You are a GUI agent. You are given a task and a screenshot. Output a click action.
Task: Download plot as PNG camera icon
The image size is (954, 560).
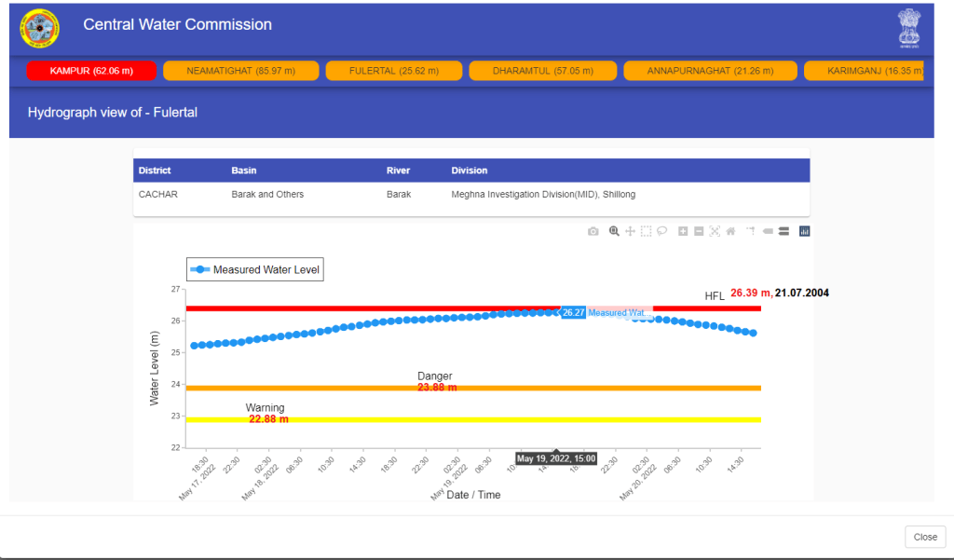tap(593, 231)
